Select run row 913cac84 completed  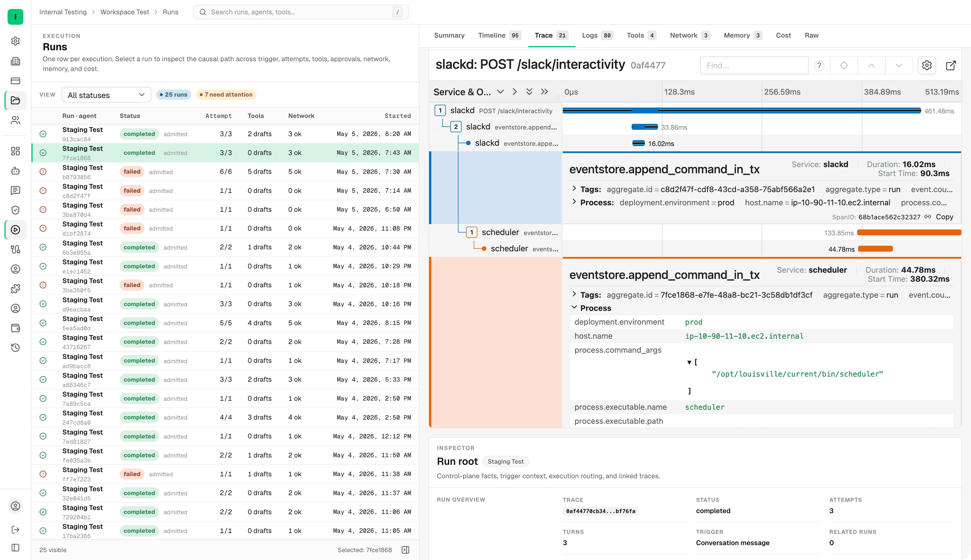(x=225, y=134)
